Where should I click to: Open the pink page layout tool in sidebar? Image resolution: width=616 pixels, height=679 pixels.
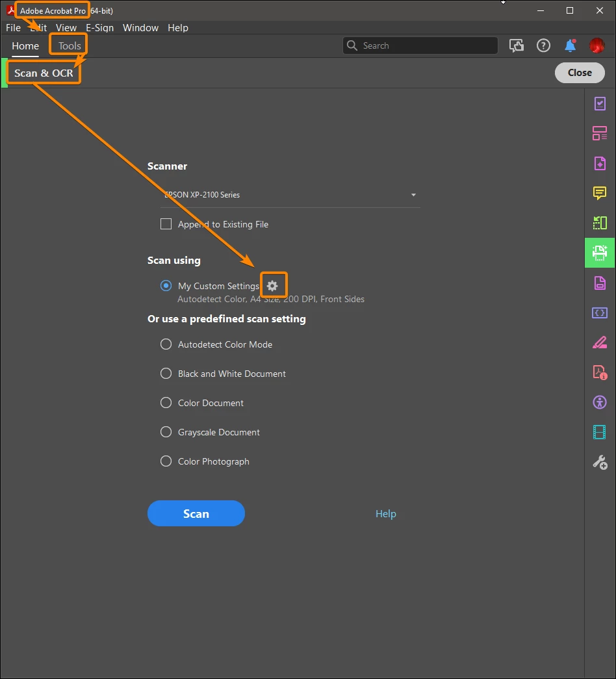point(600,133)
